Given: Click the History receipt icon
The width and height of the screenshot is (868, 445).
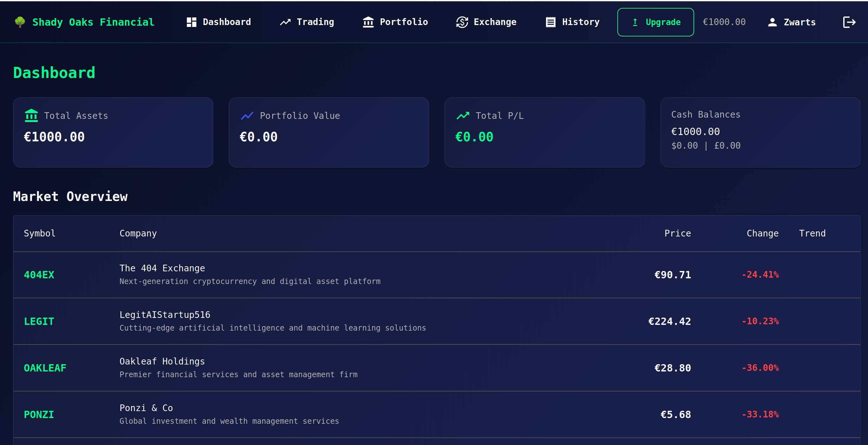Looking at the screenshot, I should (550, 22).
